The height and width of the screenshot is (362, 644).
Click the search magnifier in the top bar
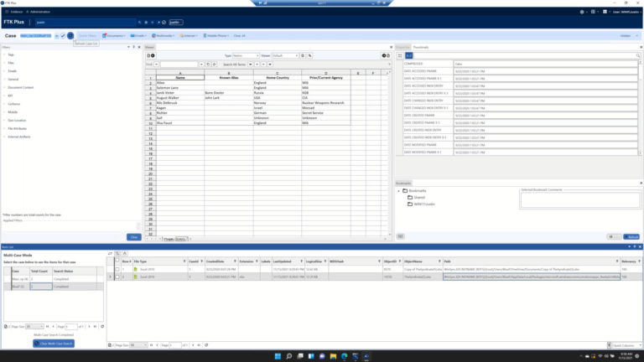(x=140, y=22)
